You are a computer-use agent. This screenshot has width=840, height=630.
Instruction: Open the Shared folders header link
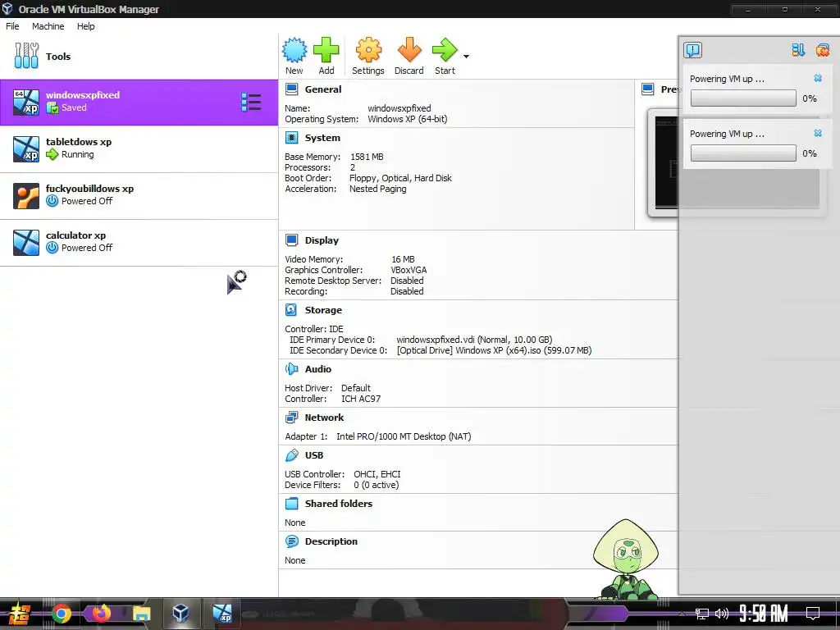point(339,504)
